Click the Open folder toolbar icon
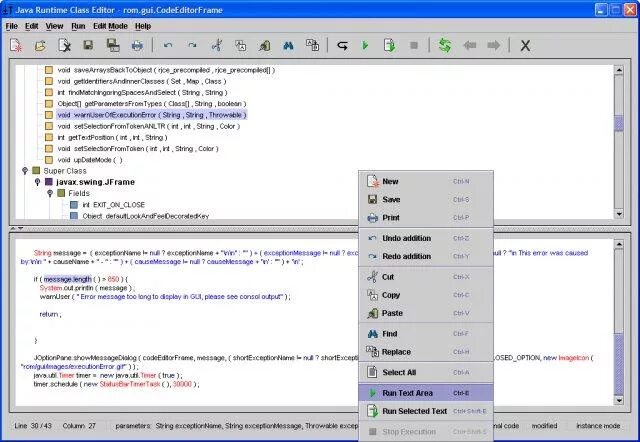640x442 pixels. pyautogui.click(x=40, y=46)
